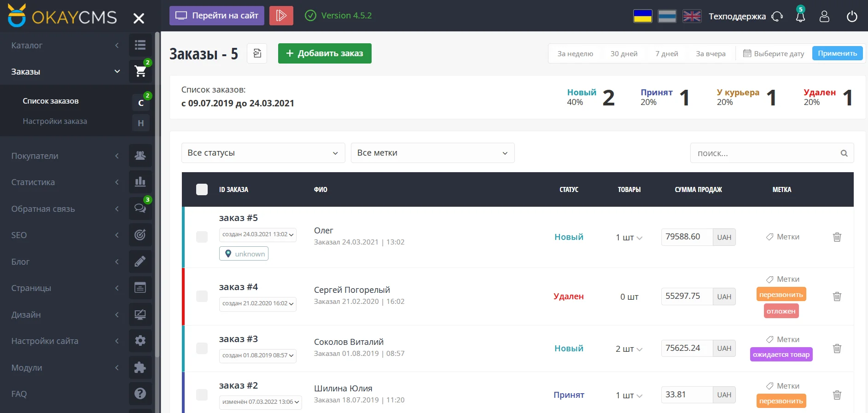Click the orders shopping cart icon
Viewport: 868px width, 413px height.
pos(140,71)
